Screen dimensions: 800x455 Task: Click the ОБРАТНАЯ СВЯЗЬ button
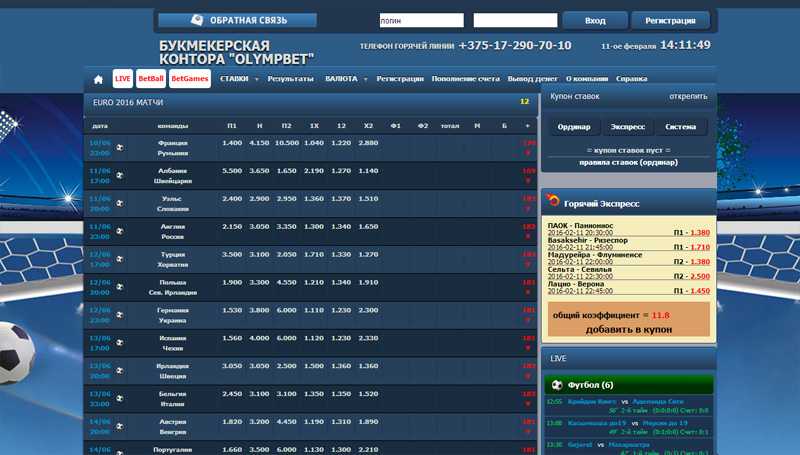click(x=238, y=20)
